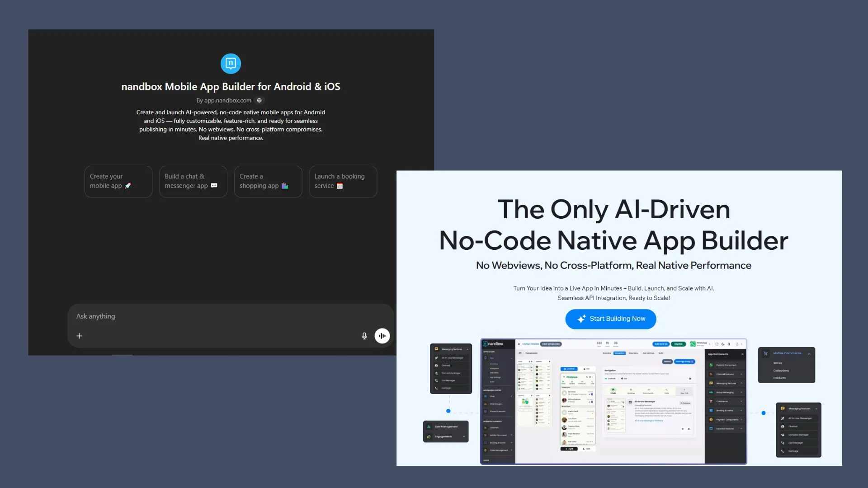Image resolution: width=868 pixels, height=488 pixels.
Task: Expand the Engagements dropdown
Action: tap(464, 436)
